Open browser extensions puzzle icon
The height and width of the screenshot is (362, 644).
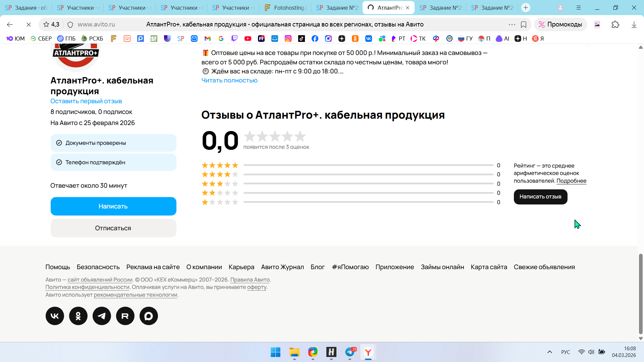(x=615, y=24)
